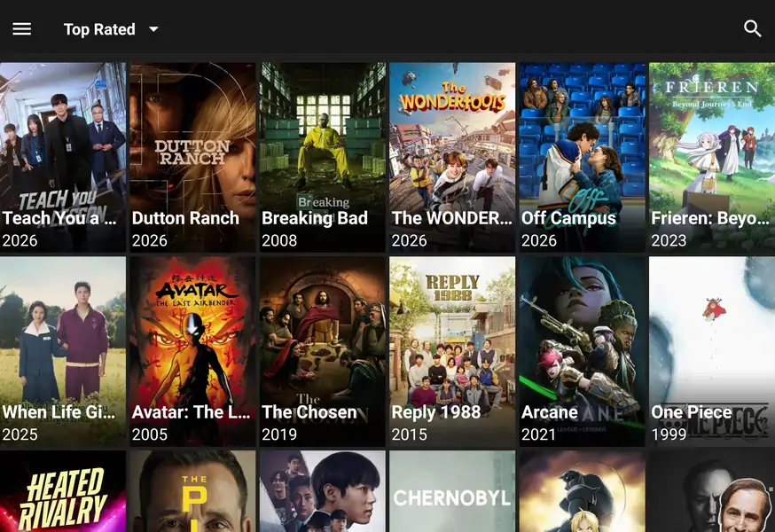Expand the Top Rated dropdown arrow
This screenshot has width=775, height=532.
point(153,29)
